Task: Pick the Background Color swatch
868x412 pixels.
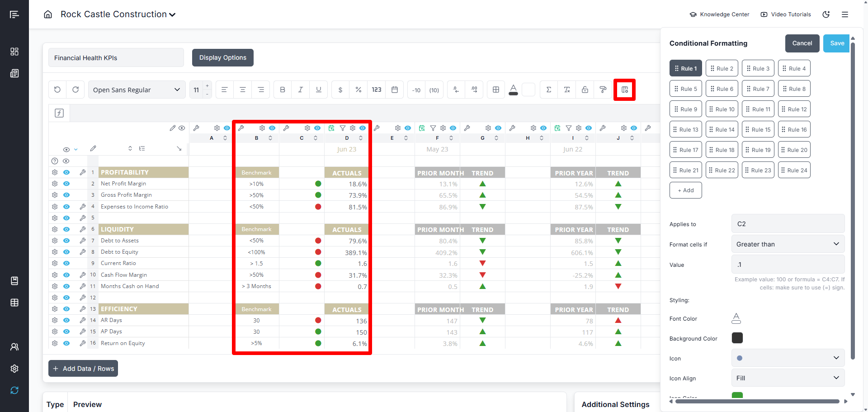Action: 737,338
